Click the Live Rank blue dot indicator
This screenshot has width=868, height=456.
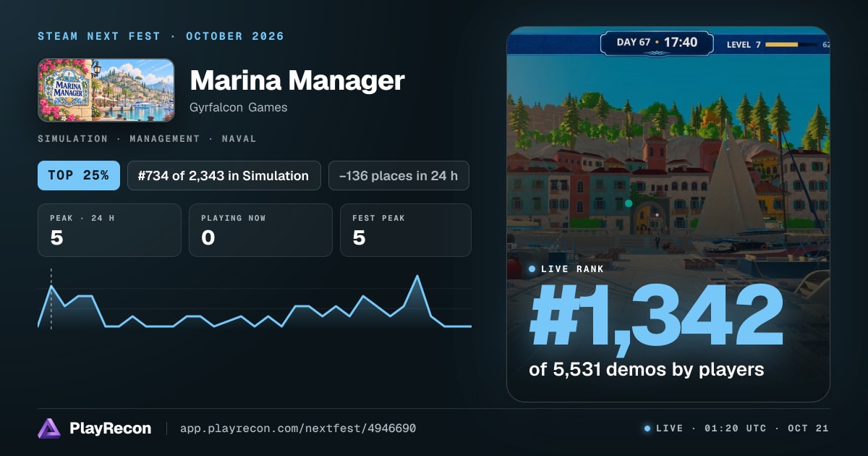point(532,269)
